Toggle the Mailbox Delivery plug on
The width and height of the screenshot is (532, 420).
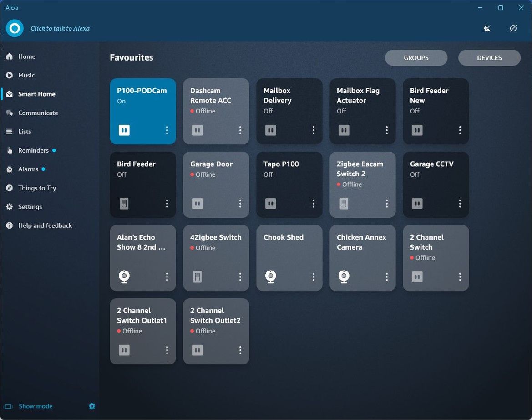tap(271, 130)
